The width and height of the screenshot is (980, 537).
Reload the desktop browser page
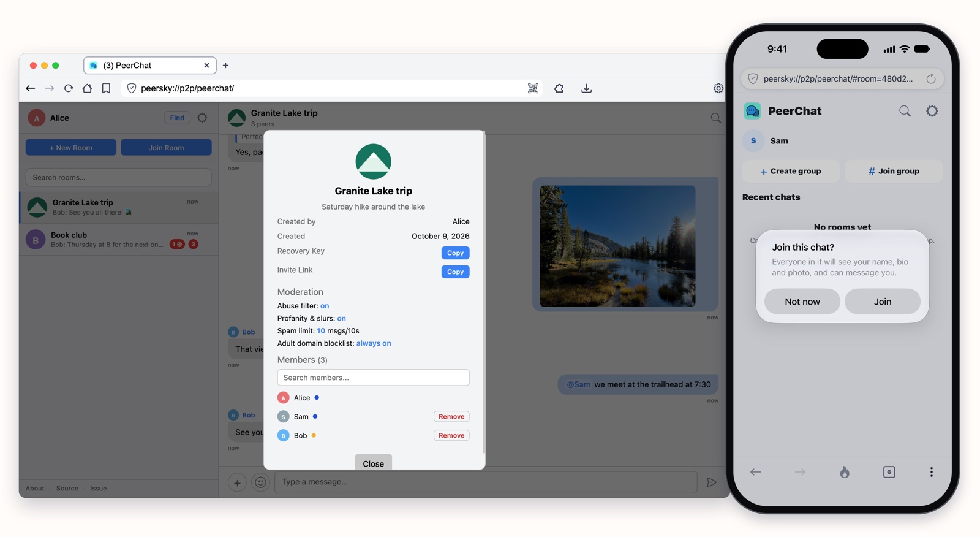[x=69, y=88]
